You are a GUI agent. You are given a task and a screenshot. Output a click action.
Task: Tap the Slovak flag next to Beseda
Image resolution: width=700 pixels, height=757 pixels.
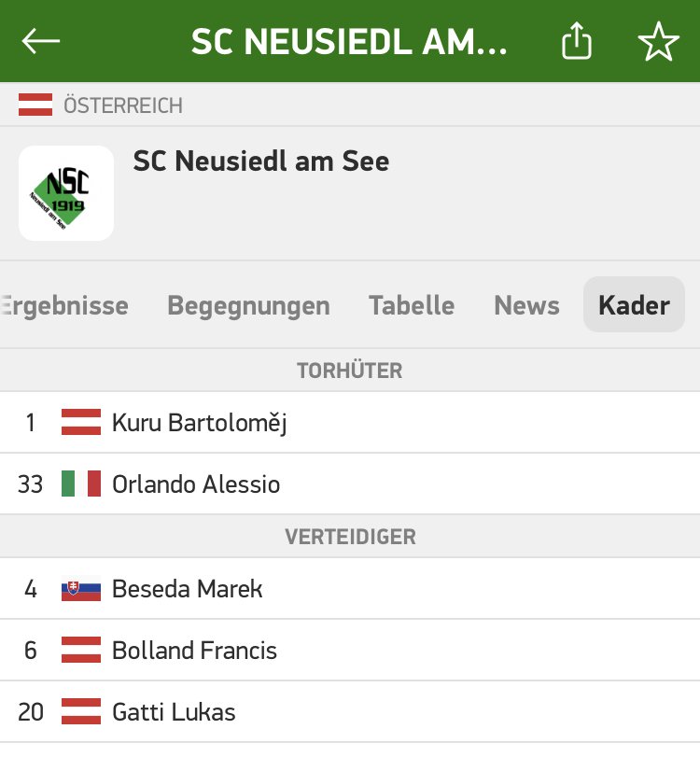coord(81,589)
